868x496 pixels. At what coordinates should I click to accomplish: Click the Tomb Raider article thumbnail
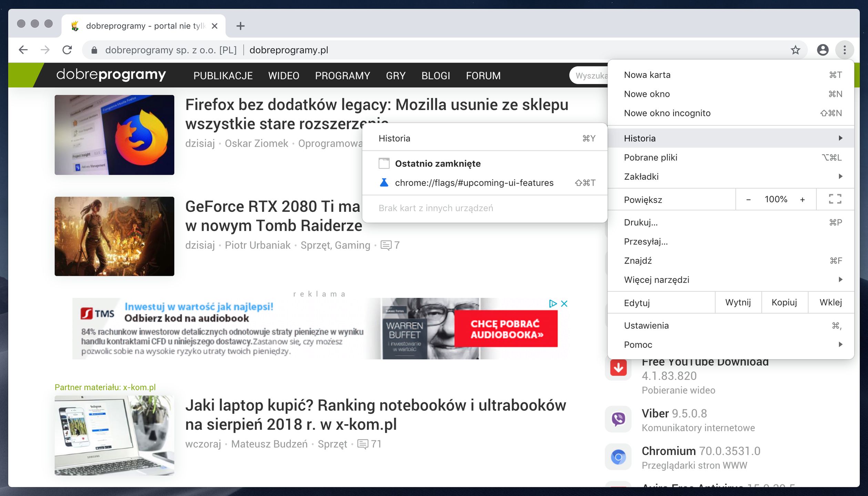tap(114, 236)
